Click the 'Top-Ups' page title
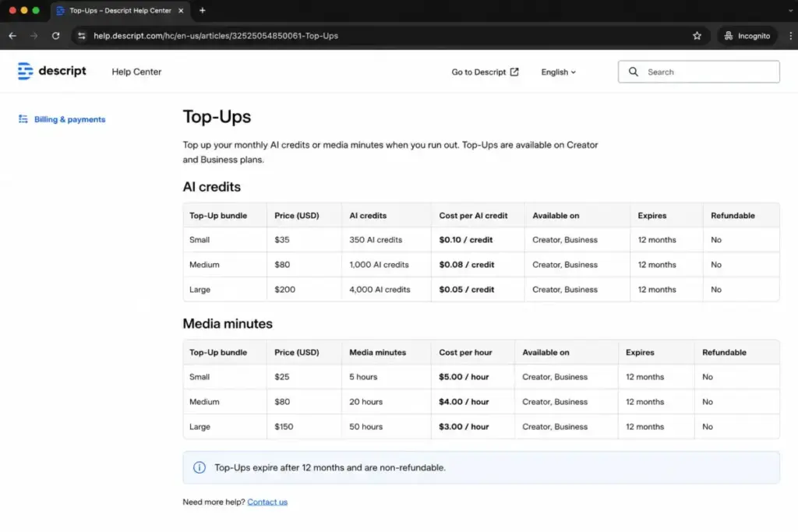798x532 pixels. [217, 117]
